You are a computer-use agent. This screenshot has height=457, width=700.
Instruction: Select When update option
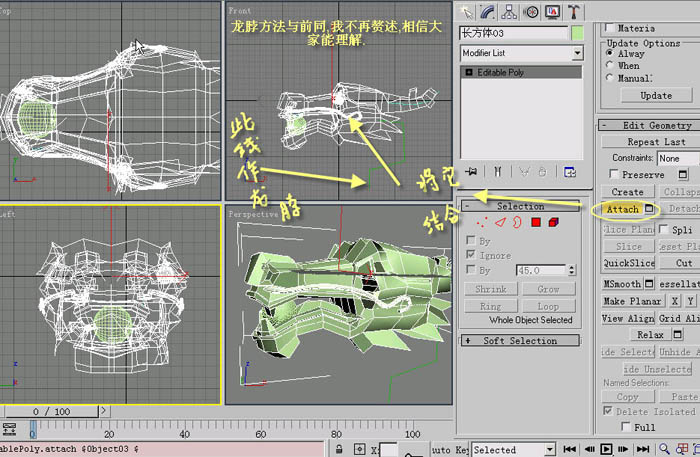609,65
